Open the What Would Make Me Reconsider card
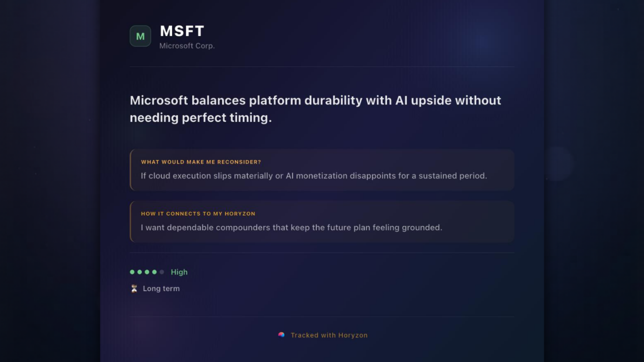This screenshot has height=362, width=644. tap(322, 170)
